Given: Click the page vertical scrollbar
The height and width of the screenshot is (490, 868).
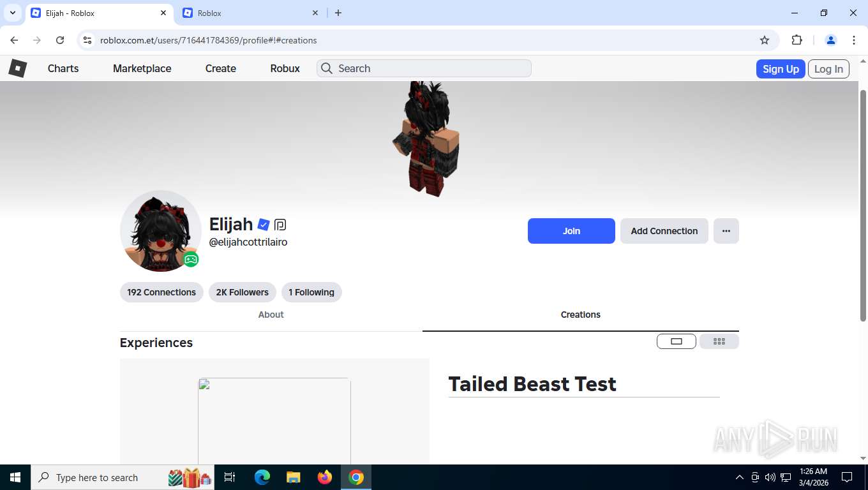Looking at the screenshot, I should [x=863, y=205].
